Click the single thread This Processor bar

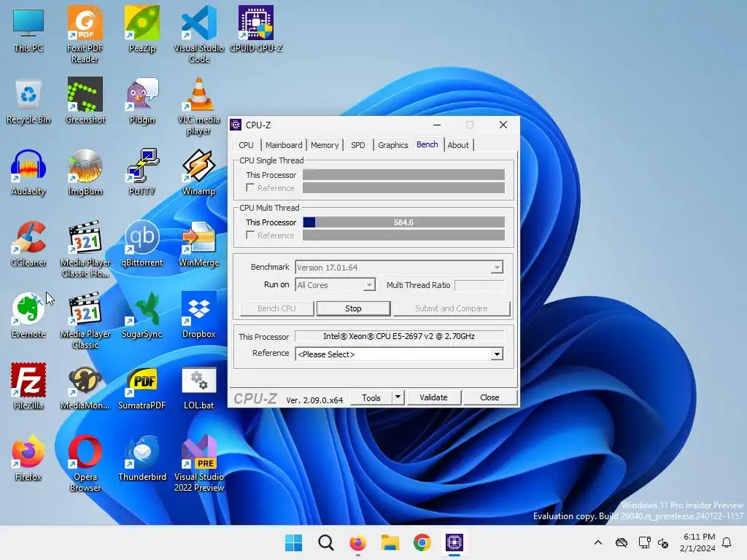pyautogui.click(x=403, y=175)
